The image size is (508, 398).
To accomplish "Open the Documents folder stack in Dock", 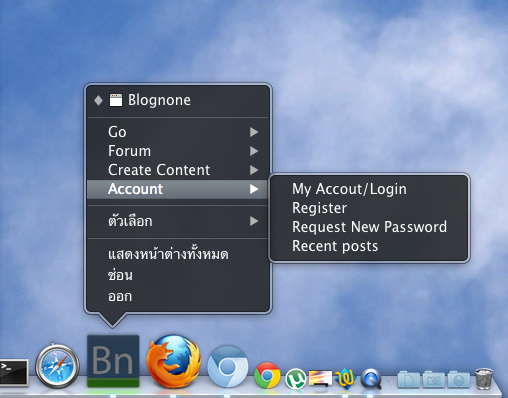I will [x=409, y=379].
